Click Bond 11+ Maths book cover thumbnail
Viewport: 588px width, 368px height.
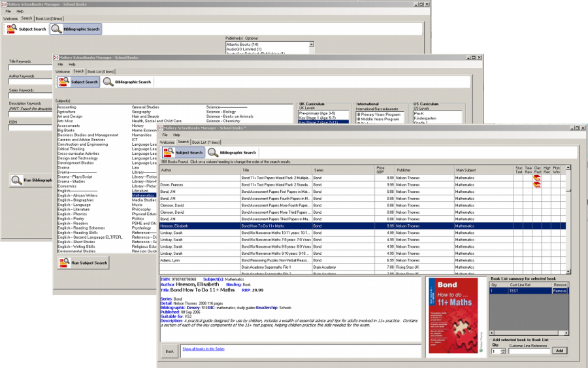[453, 315]
